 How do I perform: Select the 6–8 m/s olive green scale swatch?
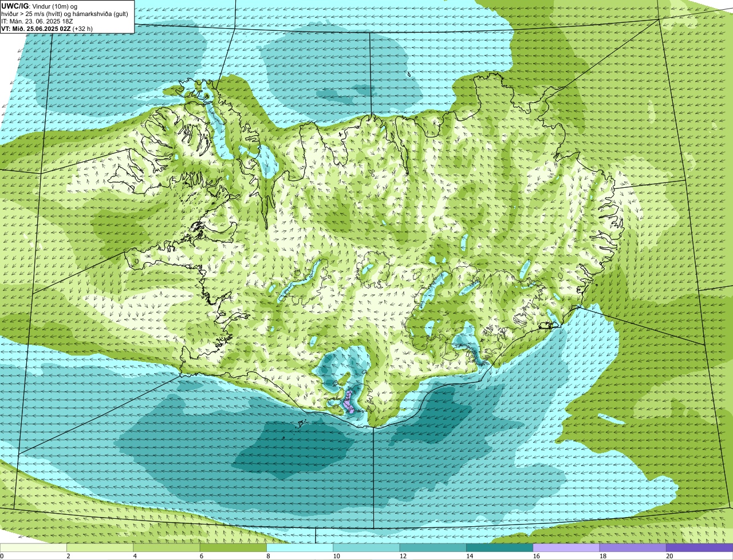point(233,547)
